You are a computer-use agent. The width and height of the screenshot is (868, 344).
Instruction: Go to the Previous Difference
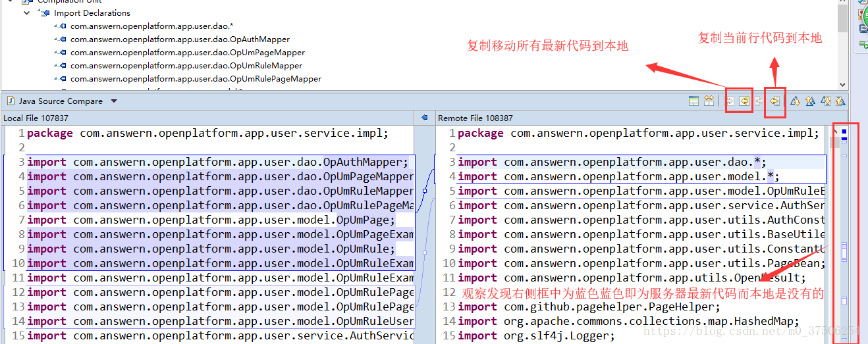click(809, 101)
